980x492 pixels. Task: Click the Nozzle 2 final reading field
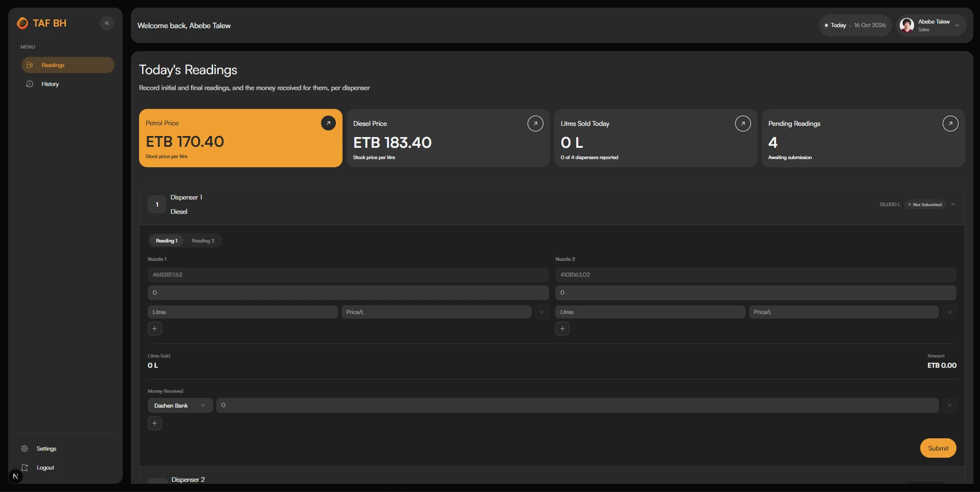pyautogui.click(x=756, y=293)
